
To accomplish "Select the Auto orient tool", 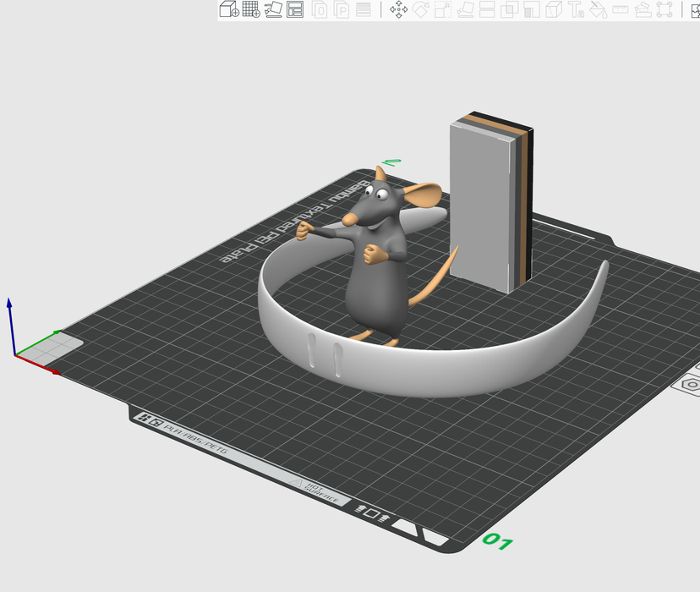I will tap(273, 10).
